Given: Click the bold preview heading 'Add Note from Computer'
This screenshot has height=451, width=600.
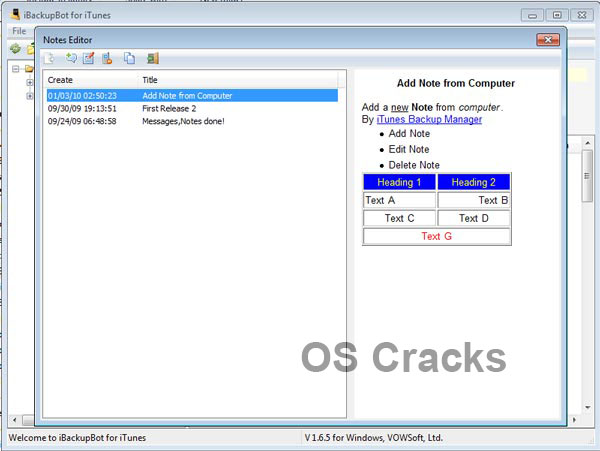Looking at the screenshot, I should pos(456,83).
